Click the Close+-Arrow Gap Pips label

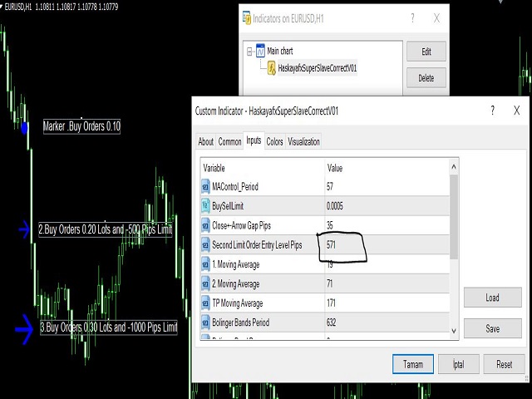(242, 225)
